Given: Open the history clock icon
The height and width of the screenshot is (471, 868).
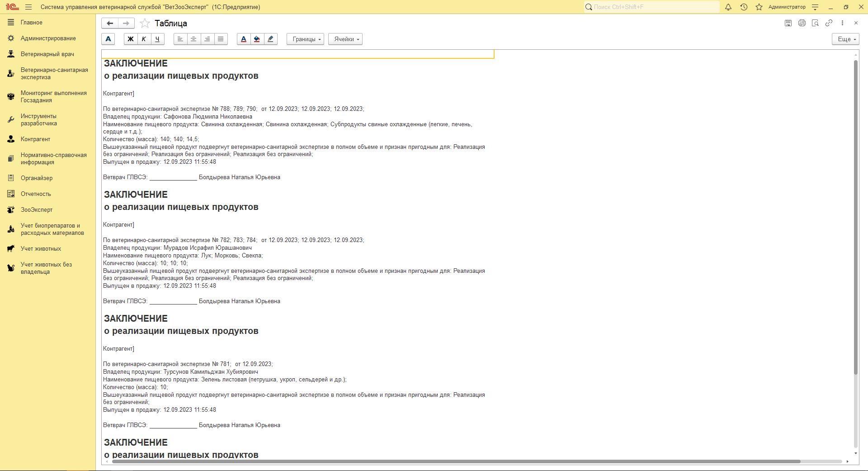Looking at the screenshot, I should pyautogui.click(x=744, y=7).
